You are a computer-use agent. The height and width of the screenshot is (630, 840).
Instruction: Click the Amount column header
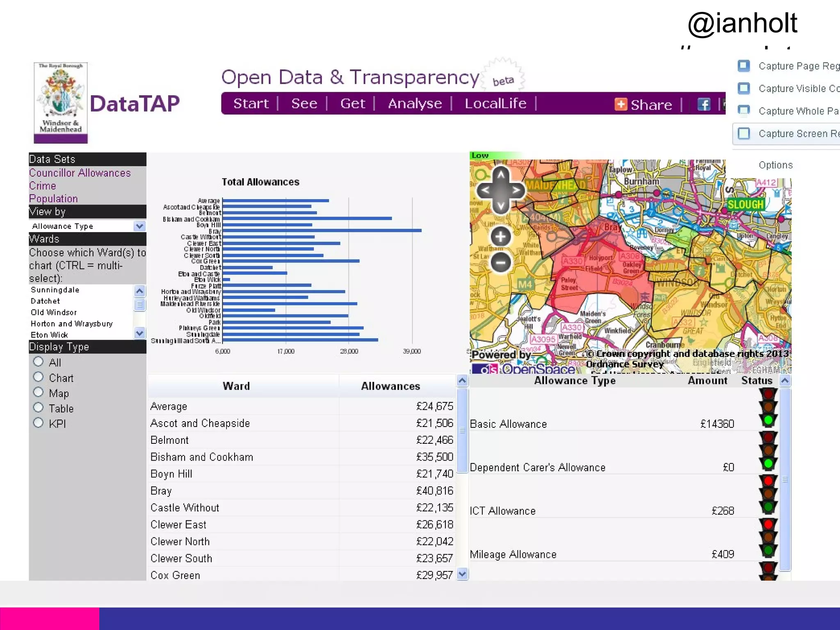click(708, 381)
